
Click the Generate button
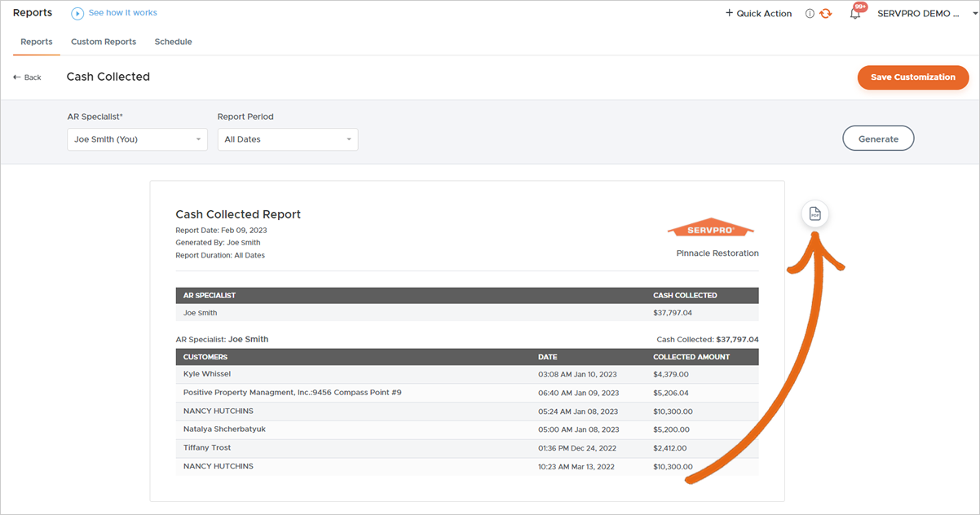pyautogui.click(x=877, y=139)
